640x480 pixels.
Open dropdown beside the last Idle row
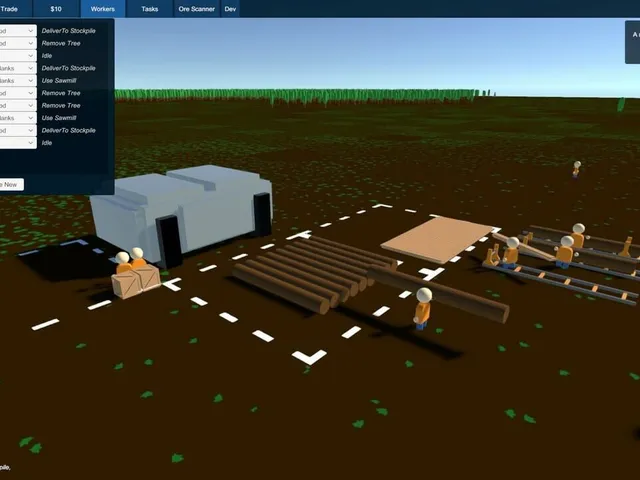(18, 142)
